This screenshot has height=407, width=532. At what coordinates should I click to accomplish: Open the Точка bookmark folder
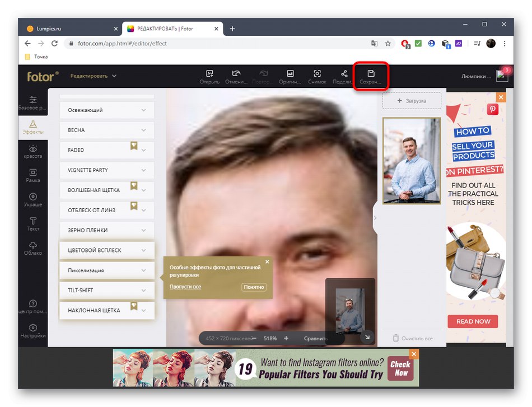point(36,57)
